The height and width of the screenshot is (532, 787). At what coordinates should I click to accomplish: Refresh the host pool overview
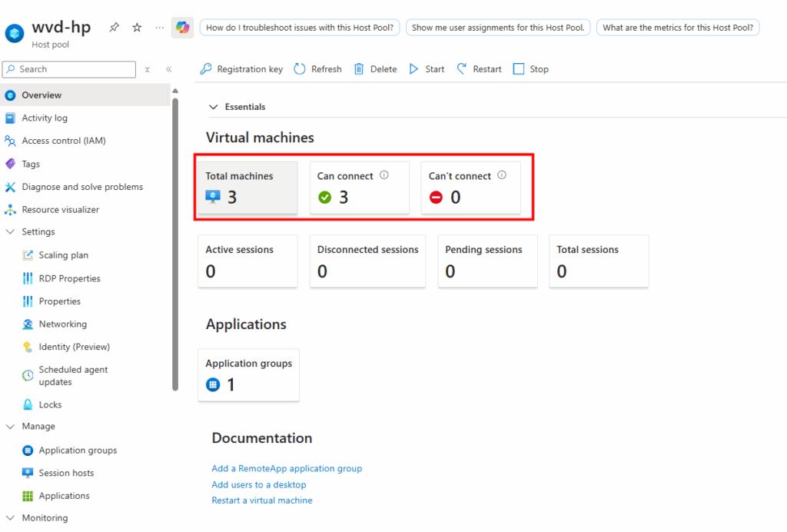coord(317,69)
